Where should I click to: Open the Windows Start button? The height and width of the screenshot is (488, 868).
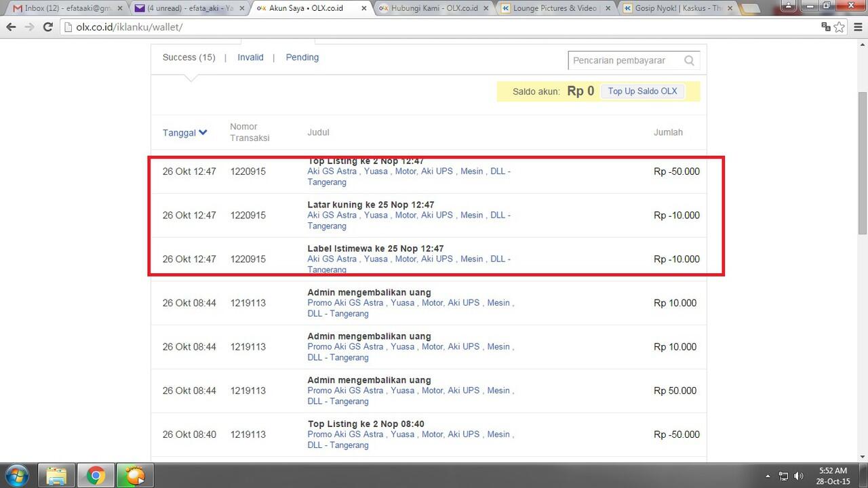coord(16,476)
